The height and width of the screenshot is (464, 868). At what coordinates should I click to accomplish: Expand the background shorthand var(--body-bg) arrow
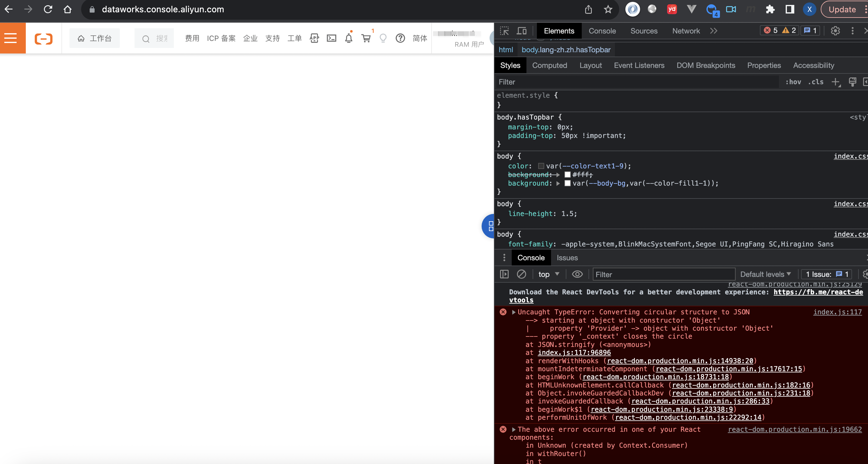(x=558, y=183)
